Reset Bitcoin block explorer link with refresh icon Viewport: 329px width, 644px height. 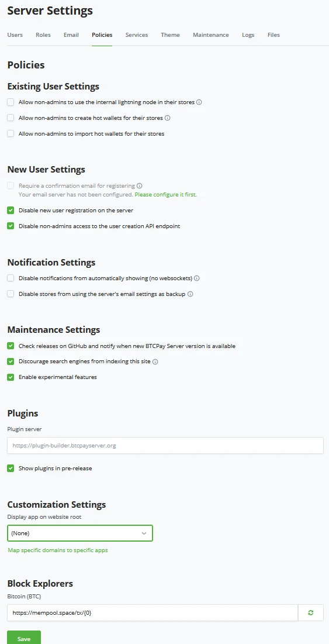(310, 613)
